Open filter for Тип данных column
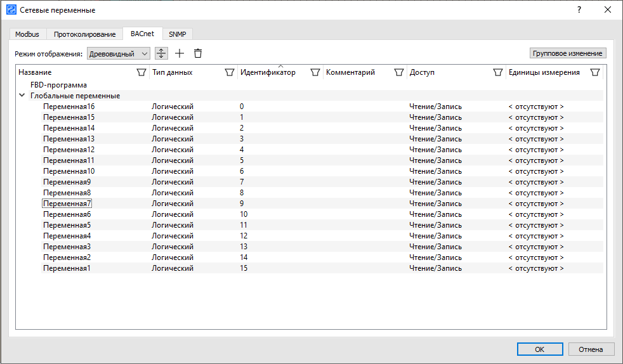 (x=230, y=72)
